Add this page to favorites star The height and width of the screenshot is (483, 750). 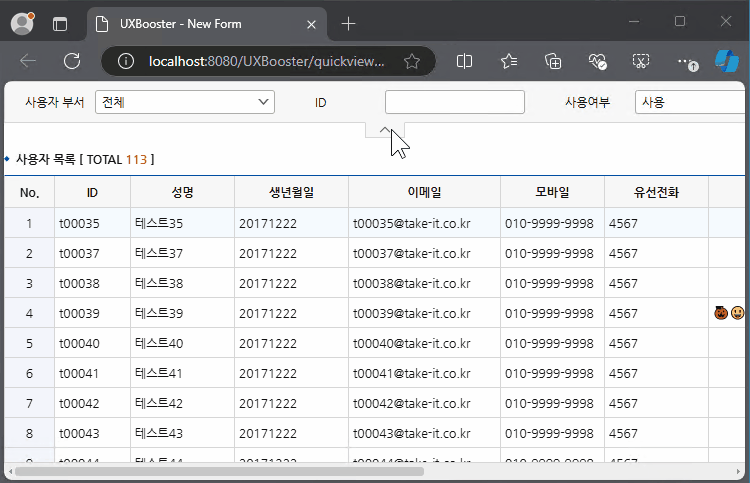411,61
